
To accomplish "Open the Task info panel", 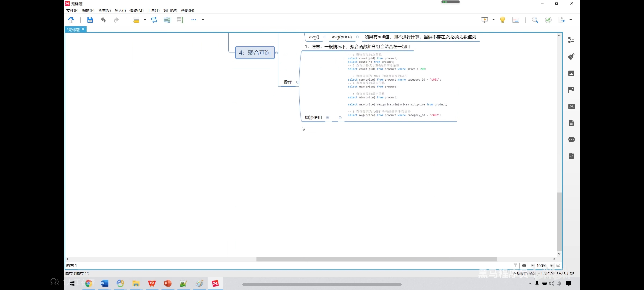I will pos(571,156).
